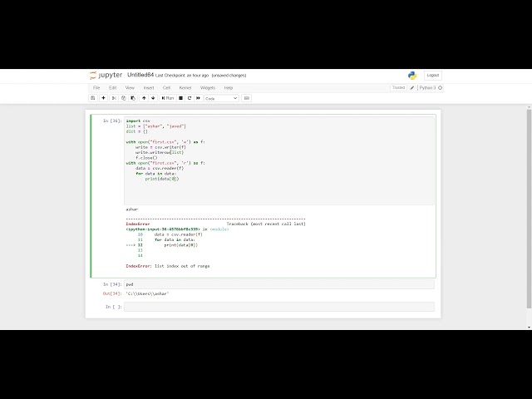The image size is (532, 399).
Task: Paste cells below
Action: [x=133, y=98]
